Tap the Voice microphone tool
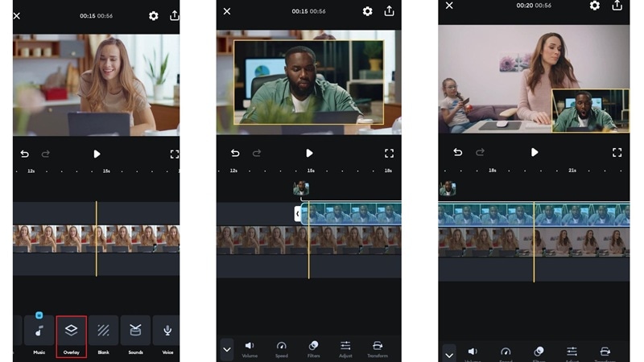The image size is (644, 362). click(x=167, y=336)
